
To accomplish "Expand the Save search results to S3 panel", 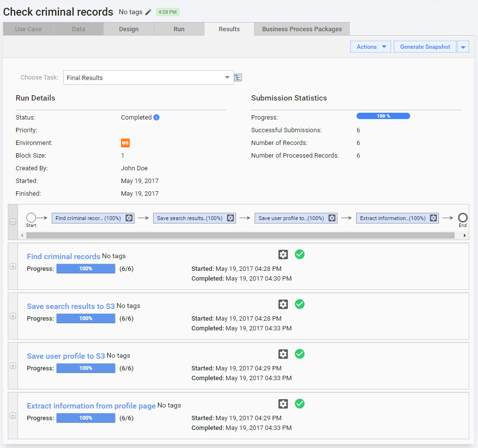I will (13, 316).
